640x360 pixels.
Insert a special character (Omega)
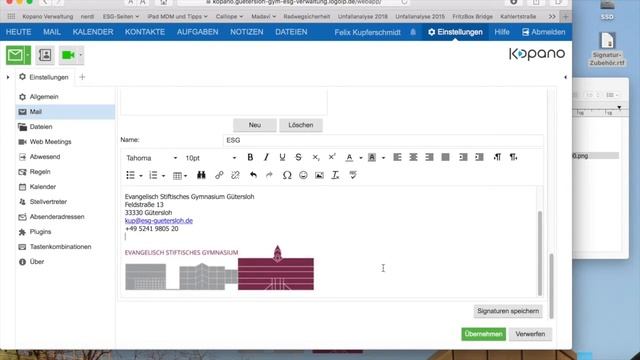tap(287, 175)
